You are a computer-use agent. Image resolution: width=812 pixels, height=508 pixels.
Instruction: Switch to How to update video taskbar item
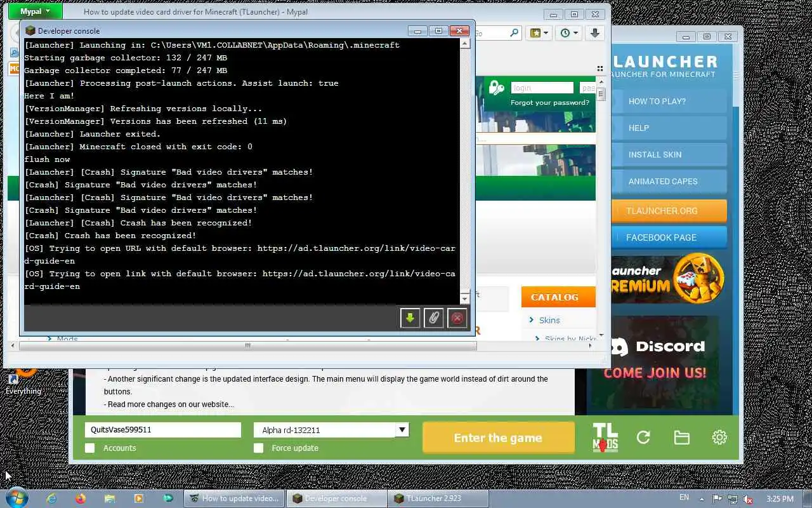(234, 498)
